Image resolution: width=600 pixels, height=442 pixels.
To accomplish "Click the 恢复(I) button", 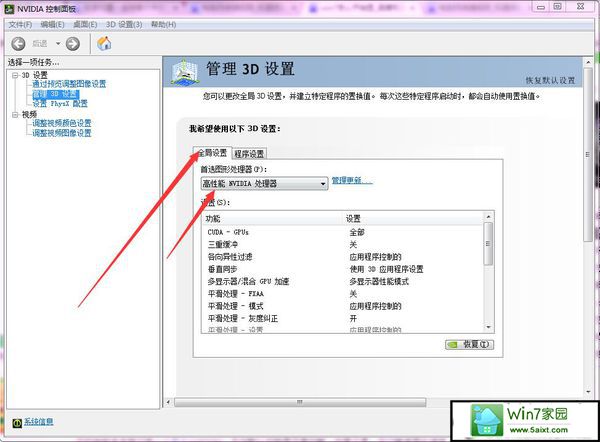I will pos(470,344).
